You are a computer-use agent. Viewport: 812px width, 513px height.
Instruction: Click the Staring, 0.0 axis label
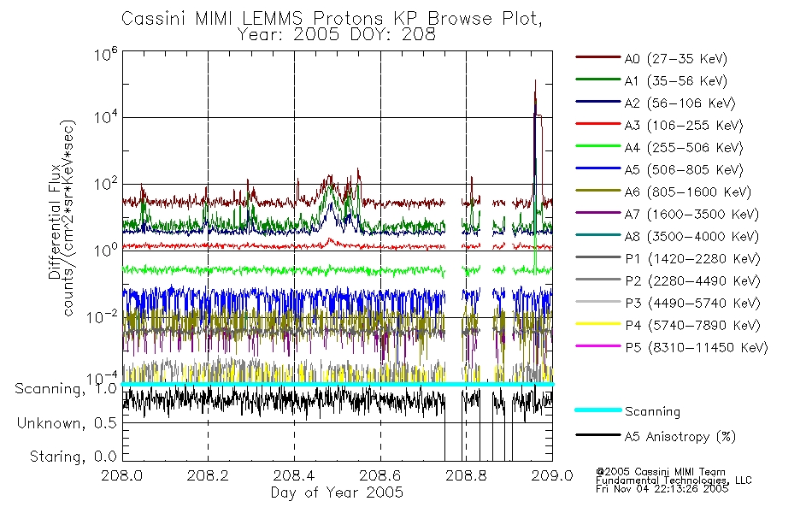[x=74, y=457]
